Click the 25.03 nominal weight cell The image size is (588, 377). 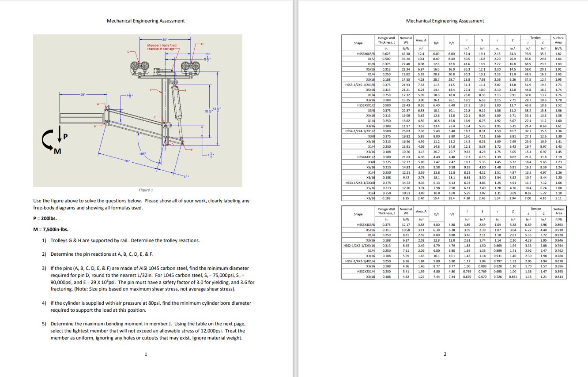click(405, 131)
